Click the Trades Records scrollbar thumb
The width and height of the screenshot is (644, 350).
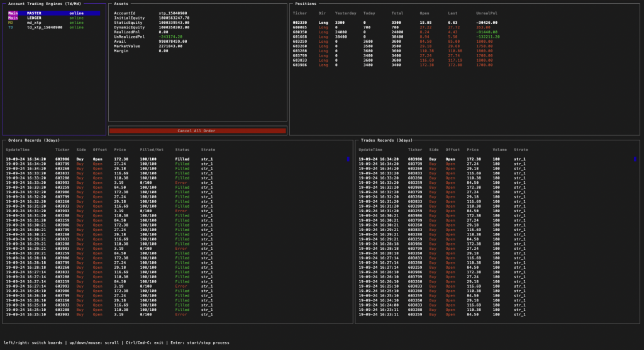(x=635, y=159)
